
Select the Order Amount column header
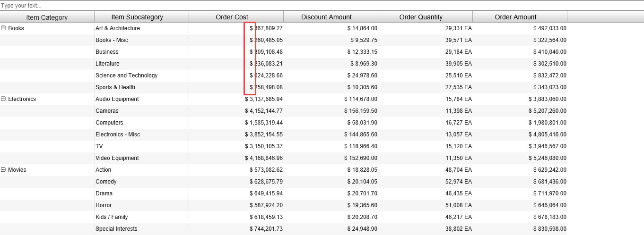[515, 17]
